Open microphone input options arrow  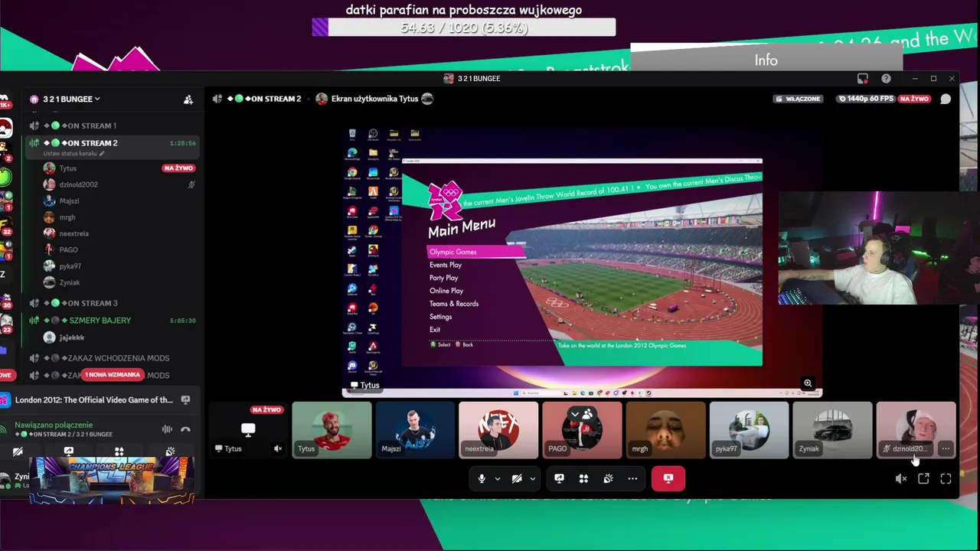[498, 479]
